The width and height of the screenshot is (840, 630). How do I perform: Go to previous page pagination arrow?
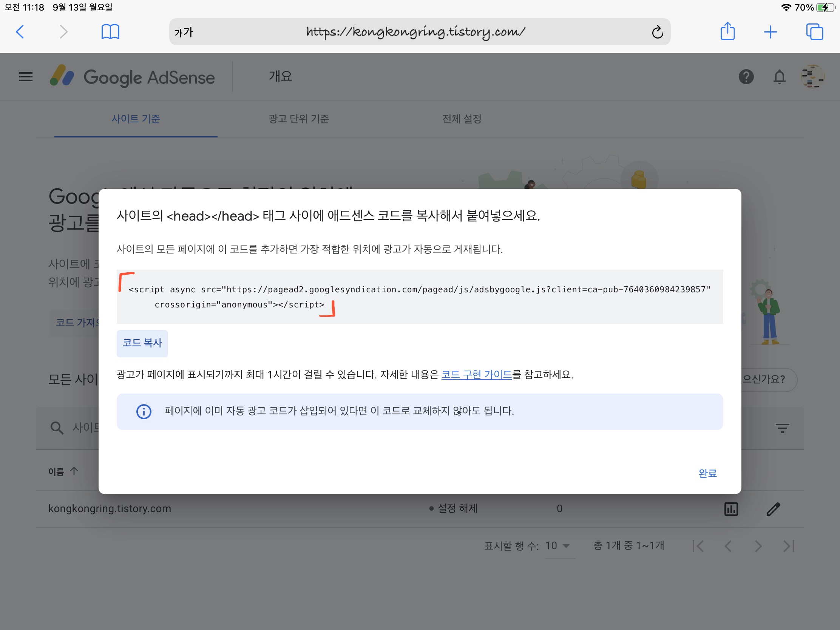[x=727, y=546]
